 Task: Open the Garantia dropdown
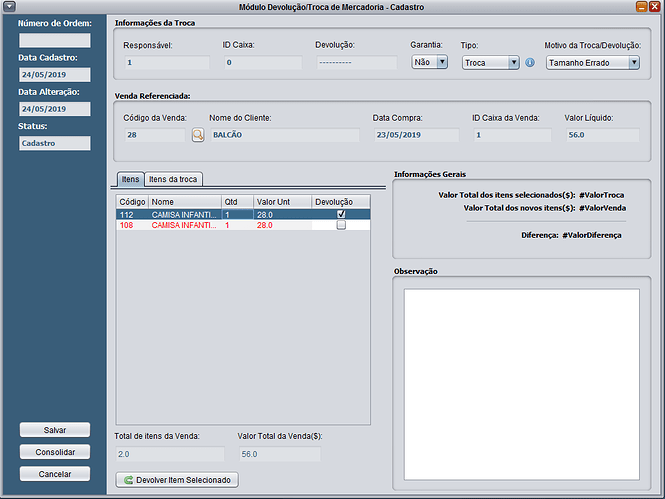point(429,62)
